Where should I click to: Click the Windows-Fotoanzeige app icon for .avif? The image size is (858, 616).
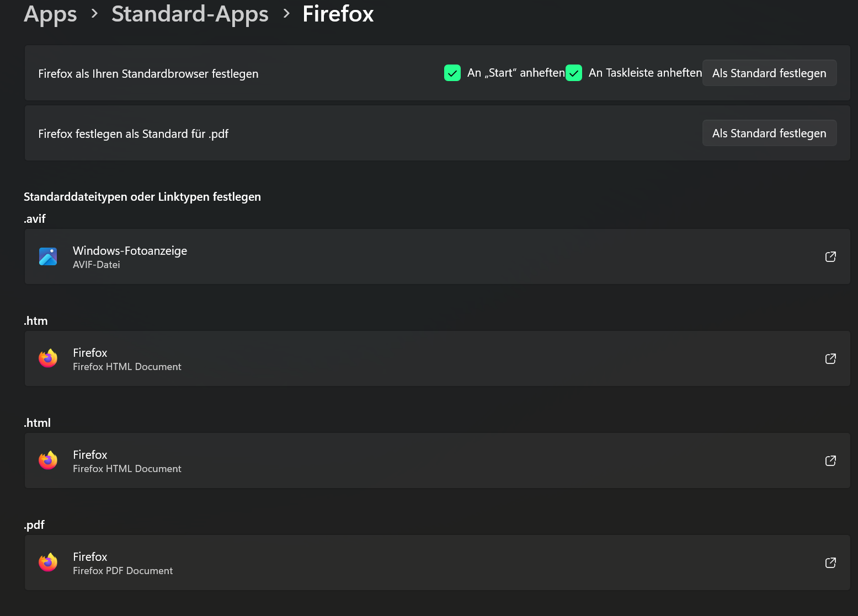pos(48,256)
